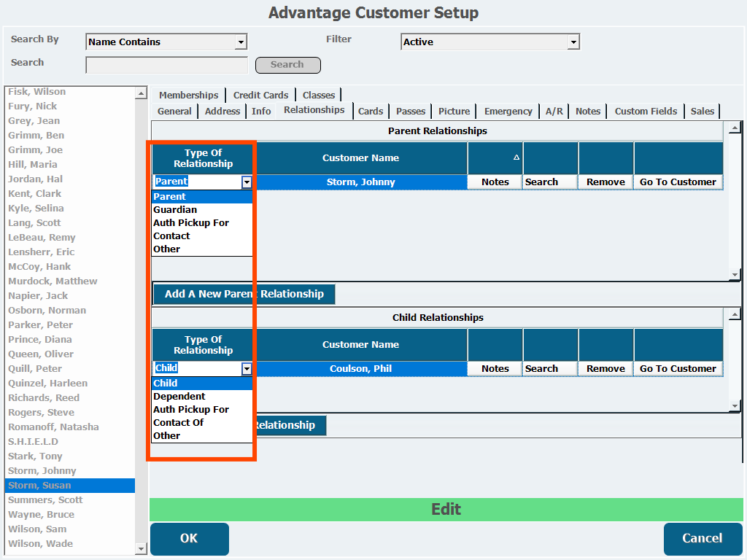747x560 pixels.
Task: Go To Customer for Coulson, Phil
Action: 678,369
